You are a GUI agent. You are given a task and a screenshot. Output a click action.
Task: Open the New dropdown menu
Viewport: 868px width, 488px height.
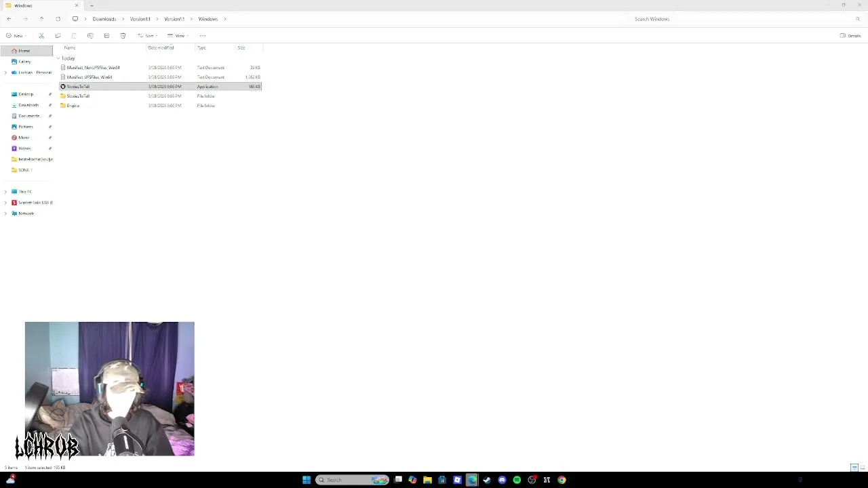[17, 35]
